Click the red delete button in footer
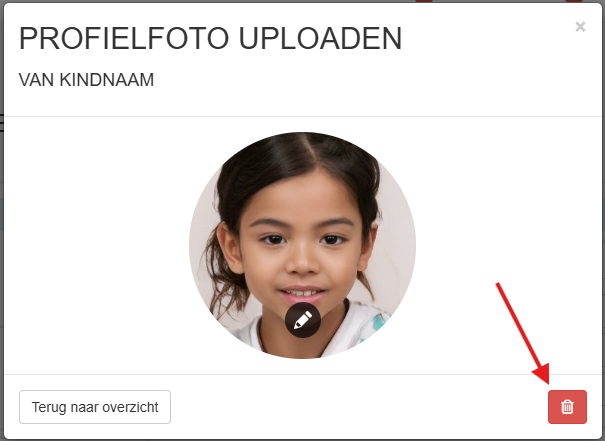Screen dimensions: 605x441 [x=567, y=407]
